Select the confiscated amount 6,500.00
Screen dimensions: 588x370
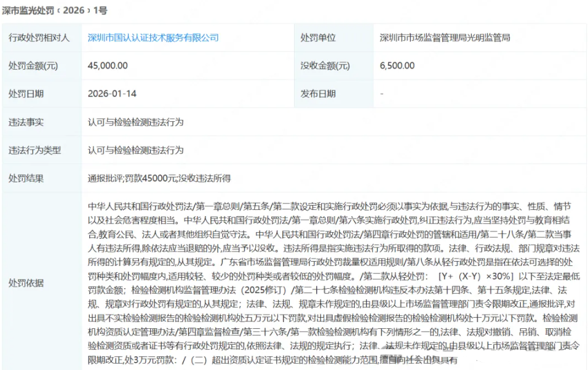pyautogui.click(x=398, y=65)
